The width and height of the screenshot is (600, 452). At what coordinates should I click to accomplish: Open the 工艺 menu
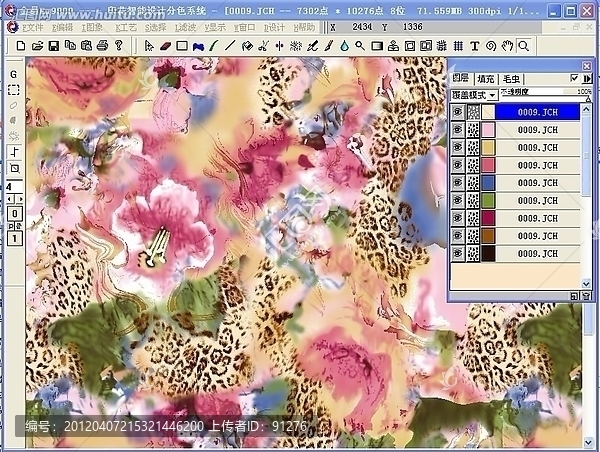pyautogui.click(x=126, y=28)
